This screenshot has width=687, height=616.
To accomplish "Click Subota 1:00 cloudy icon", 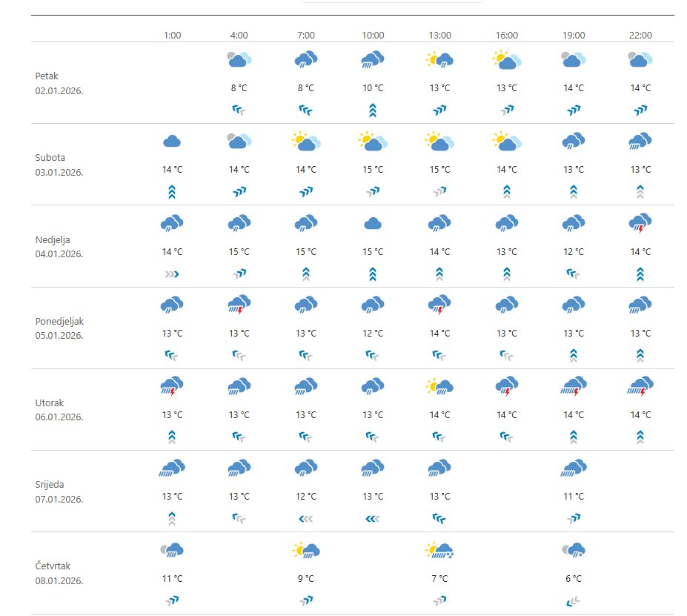I will point(172,142).
